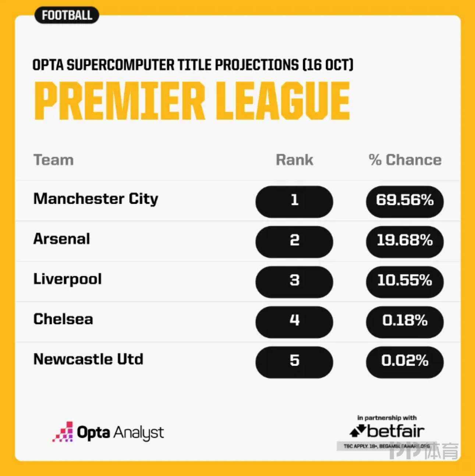This screenshot has width=475, height=476.
Task: Click the Opta Analyst logo icon
Action: pyautogui.click(x=63, y=432)
